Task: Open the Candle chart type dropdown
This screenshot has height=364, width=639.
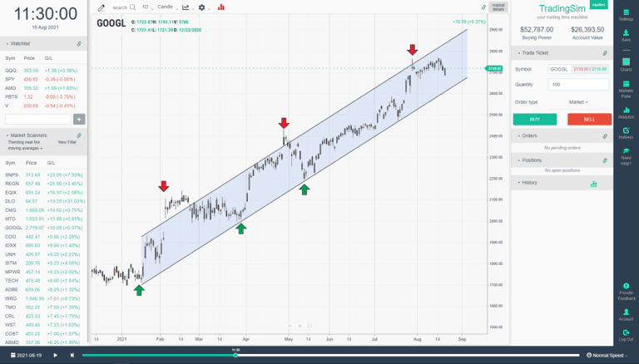Action: tap(167, 7)
